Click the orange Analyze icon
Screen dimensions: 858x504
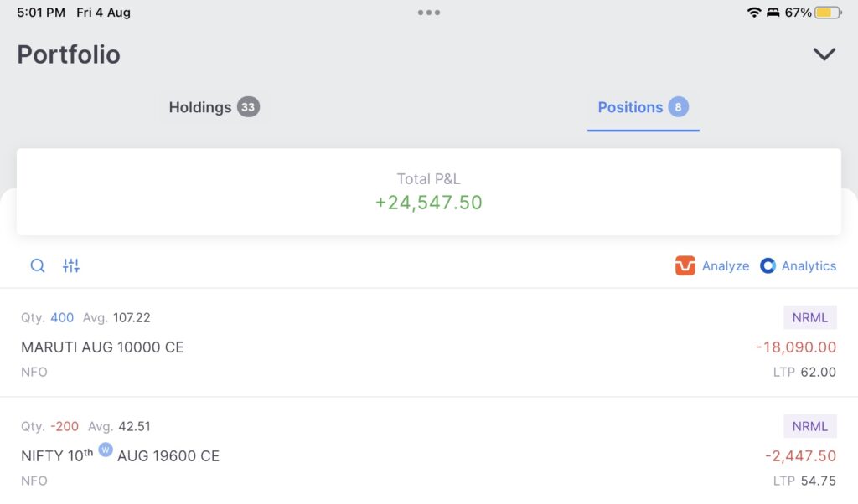tap(685, 266)
